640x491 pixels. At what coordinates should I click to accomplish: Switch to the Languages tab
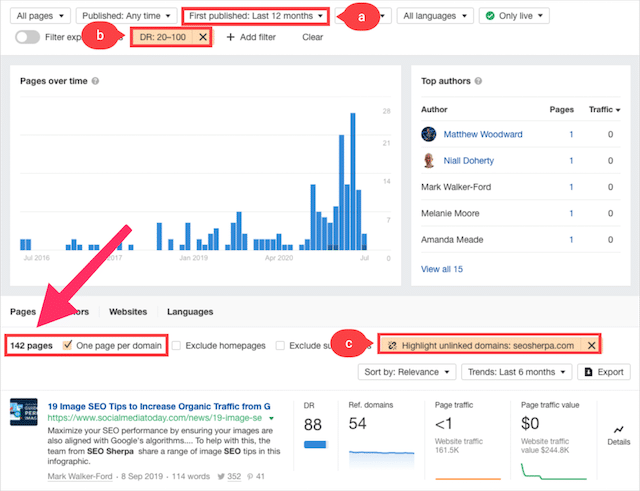tap(190, 312)
